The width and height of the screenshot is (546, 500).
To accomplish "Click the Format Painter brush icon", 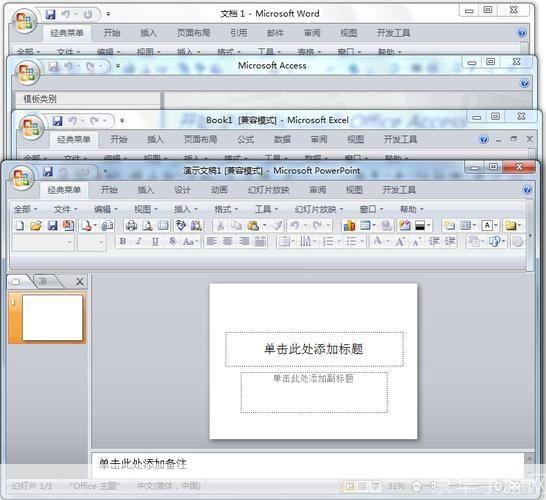I will click(277, 226).
